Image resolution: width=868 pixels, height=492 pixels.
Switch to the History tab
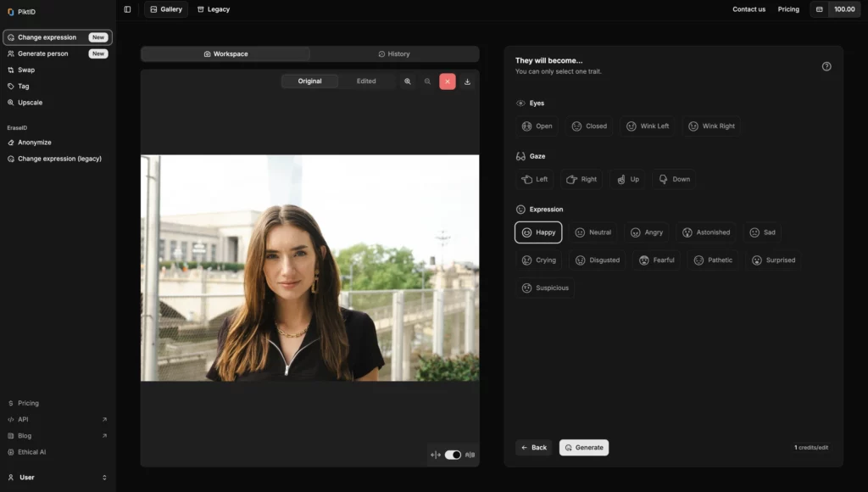tap(392, 53)
